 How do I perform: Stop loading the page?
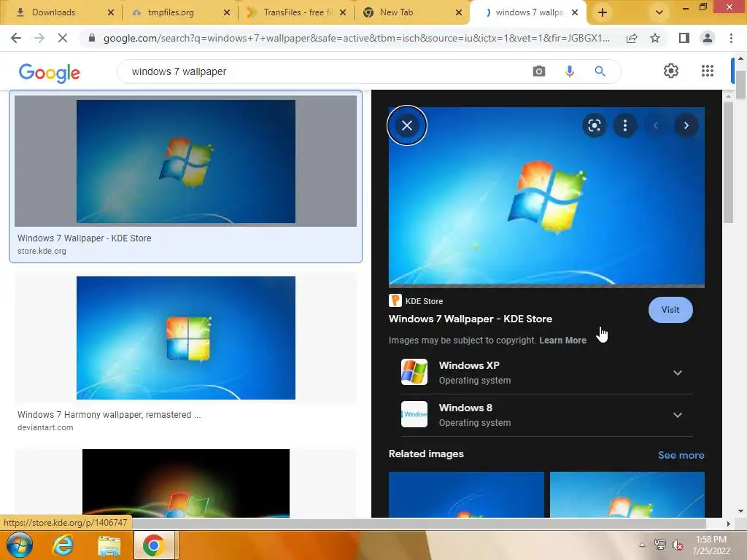pyautogui.click(x=63, y=38)
